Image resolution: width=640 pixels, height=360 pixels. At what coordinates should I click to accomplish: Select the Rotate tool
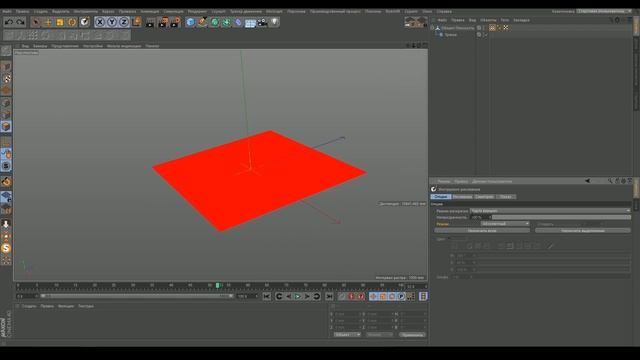pyautogui.click(x=72, y=22)
